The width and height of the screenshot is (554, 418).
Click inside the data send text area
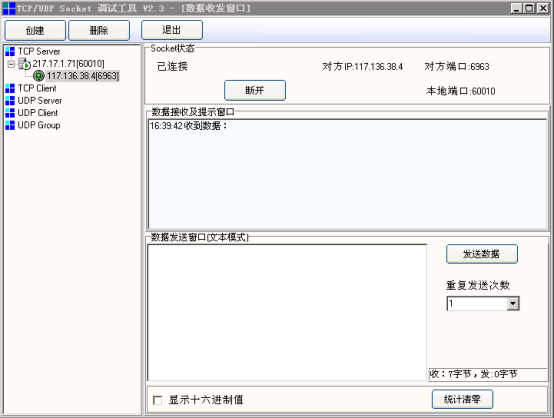(x=287, y=312)
